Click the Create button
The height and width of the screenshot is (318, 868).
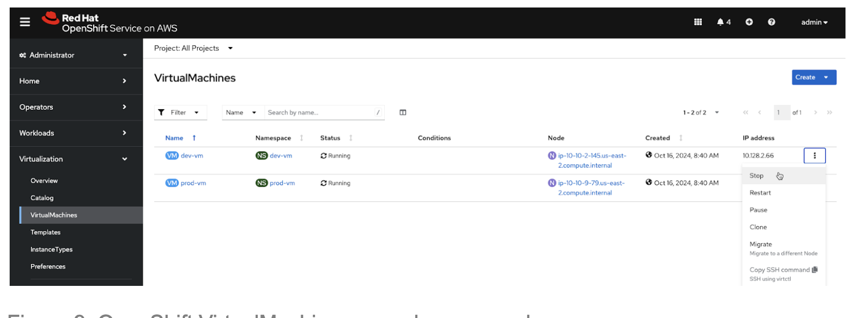(814, 77)
